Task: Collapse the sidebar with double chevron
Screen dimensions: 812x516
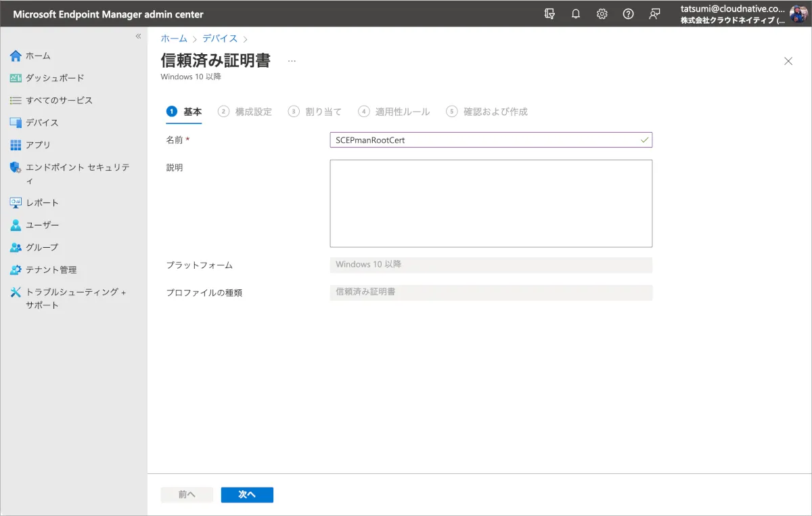Action: click(138, 37)
